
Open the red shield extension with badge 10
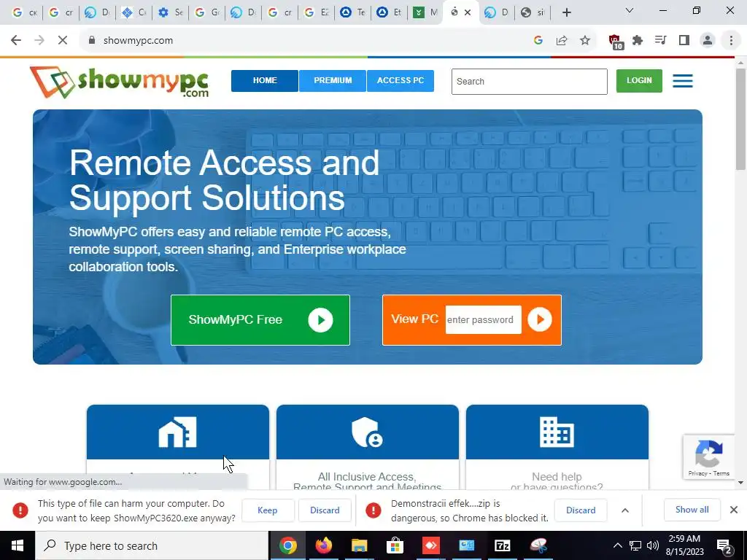(x=615, y=42)
